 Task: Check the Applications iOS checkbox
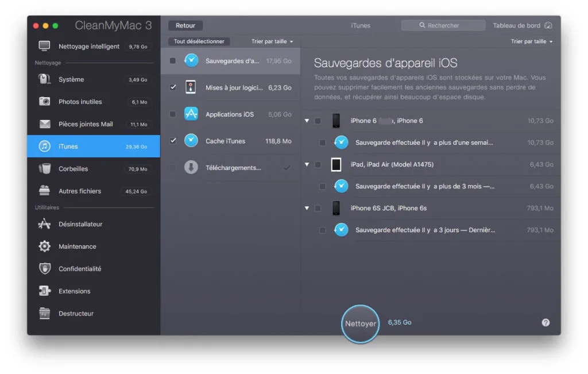[172, 114]
